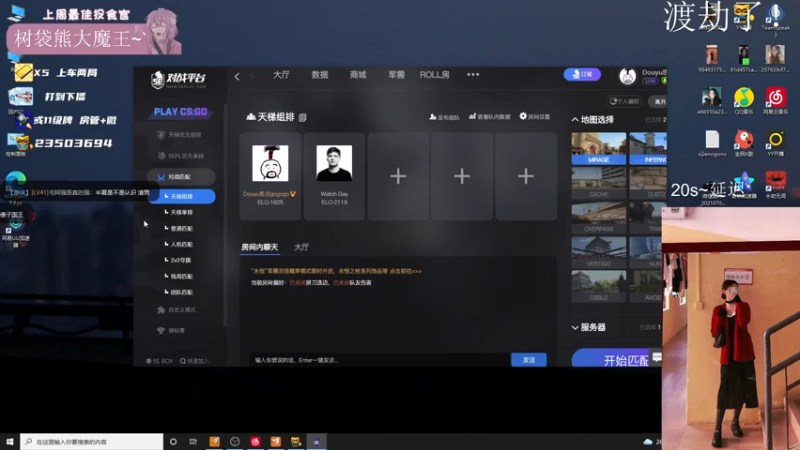Collapse the 对战匹配 sidebar section
The width and height of the screenshot is (800, 450).
coord(181,177)
